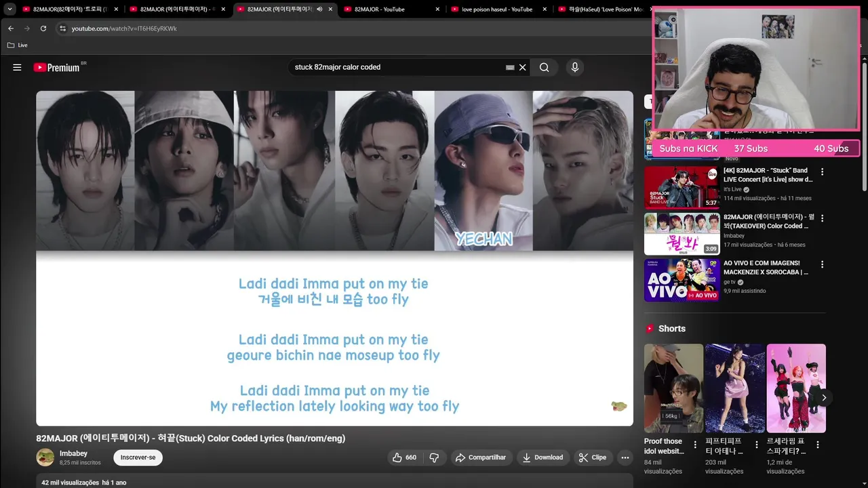Click the page vertical scrollbar

pyautogui.click(x=864, y=125)
